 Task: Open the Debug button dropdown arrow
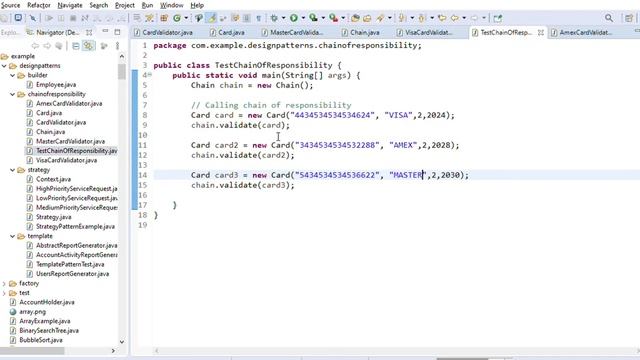(x=283, y=18)
